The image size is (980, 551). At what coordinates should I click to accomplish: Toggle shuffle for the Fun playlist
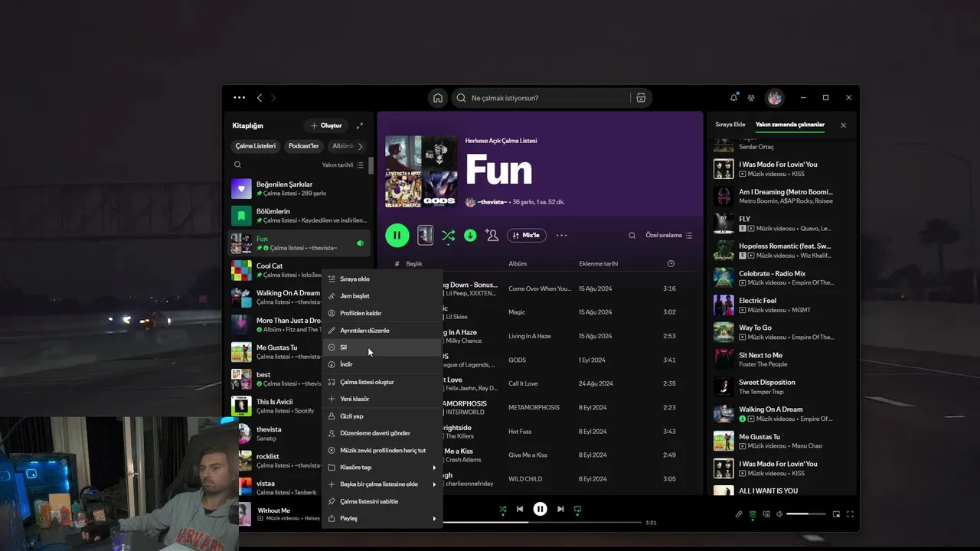click(449, 235)
